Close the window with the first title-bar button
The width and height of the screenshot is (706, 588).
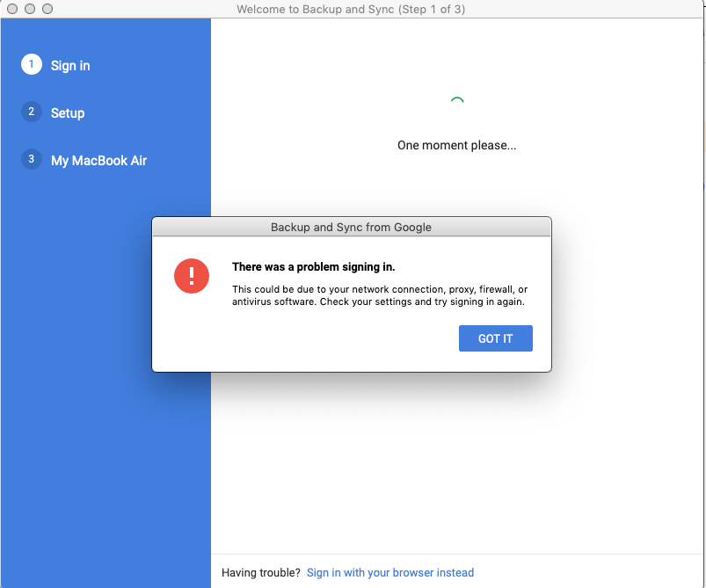coord(12,9)
